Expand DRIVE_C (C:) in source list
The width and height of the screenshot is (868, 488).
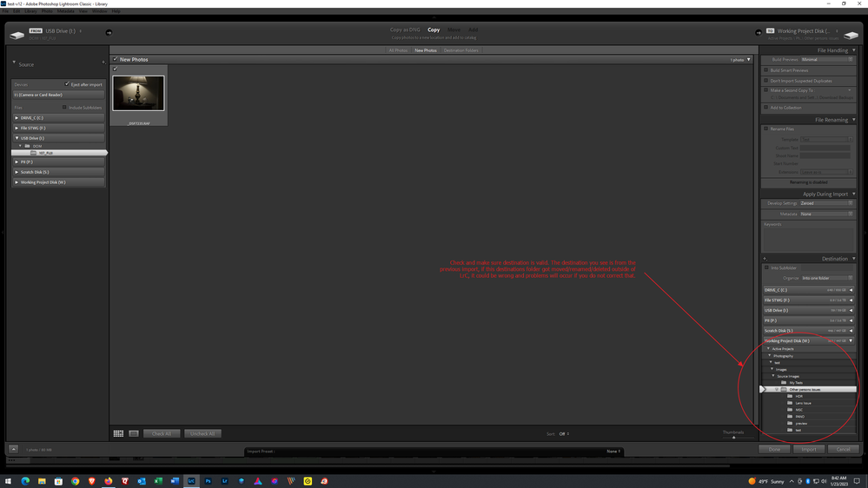click(17, 118)
